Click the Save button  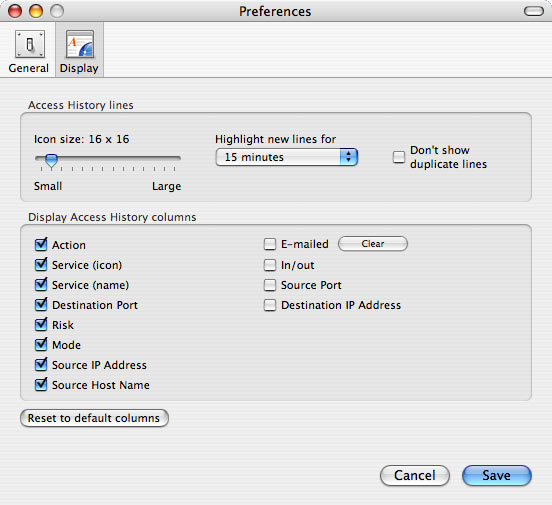click(x=497, y=475)
